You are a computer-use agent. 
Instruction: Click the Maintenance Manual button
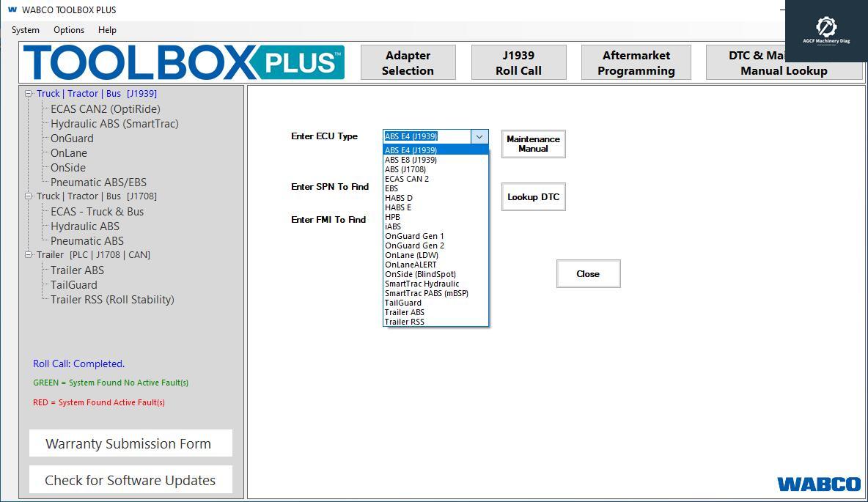[533, 144]
